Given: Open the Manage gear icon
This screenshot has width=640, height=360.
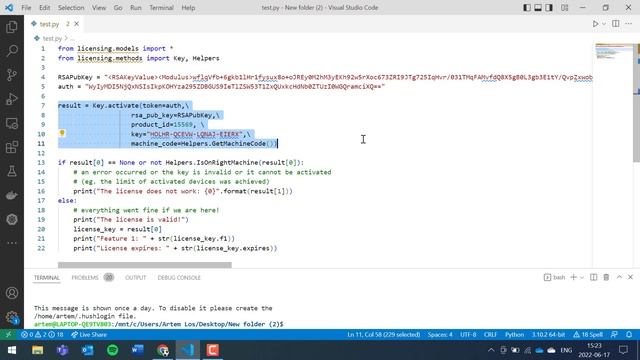Looking at the screenshot, I should pyautogui.click(x=12, y=317).
